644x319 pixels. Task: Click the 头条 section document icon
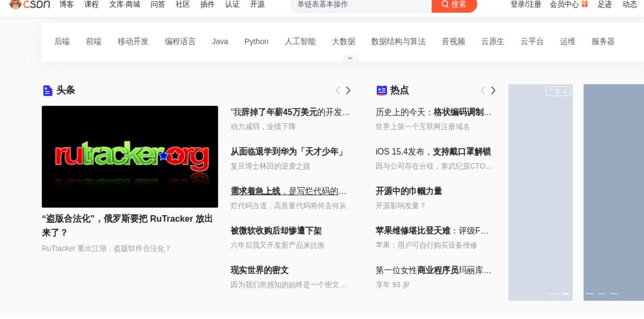(x=48, y=90)
